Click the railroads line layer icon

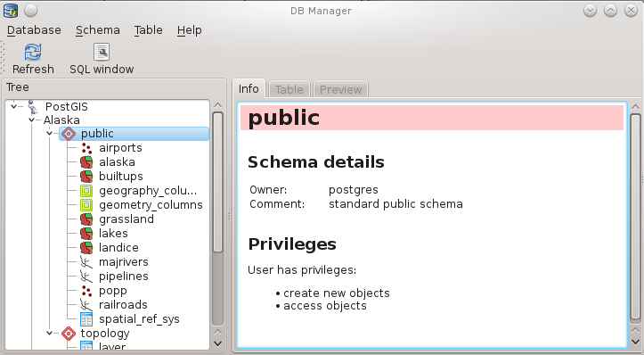coord(86,305)
